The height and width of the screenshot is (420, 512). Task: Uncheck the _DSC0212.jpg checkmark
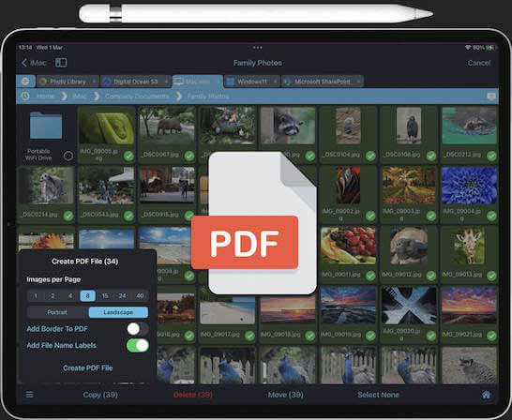pos(491,156)
